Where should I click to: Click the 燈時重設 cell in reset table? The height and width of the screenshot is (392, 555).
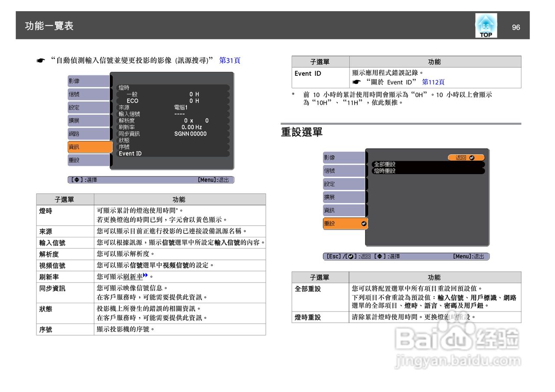click(x=320, y=317)
